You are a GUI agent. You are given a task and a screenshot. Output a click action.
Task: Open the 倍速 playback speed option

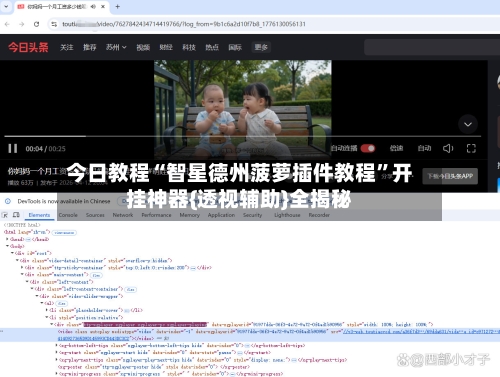(396, 148)
